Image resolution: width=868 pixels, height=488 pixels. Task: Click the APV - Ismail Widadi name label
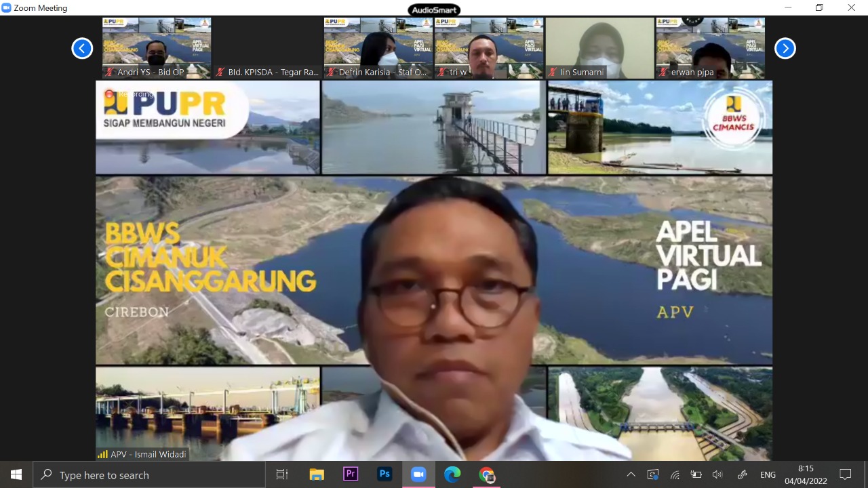149,454
